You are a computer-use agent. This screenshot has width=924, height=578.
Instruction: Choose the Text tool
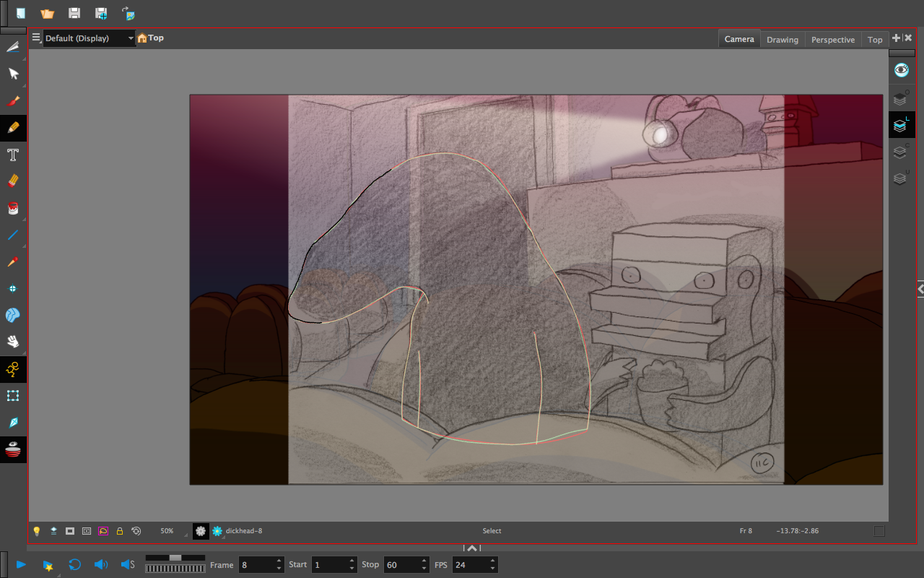pos(13,155)
